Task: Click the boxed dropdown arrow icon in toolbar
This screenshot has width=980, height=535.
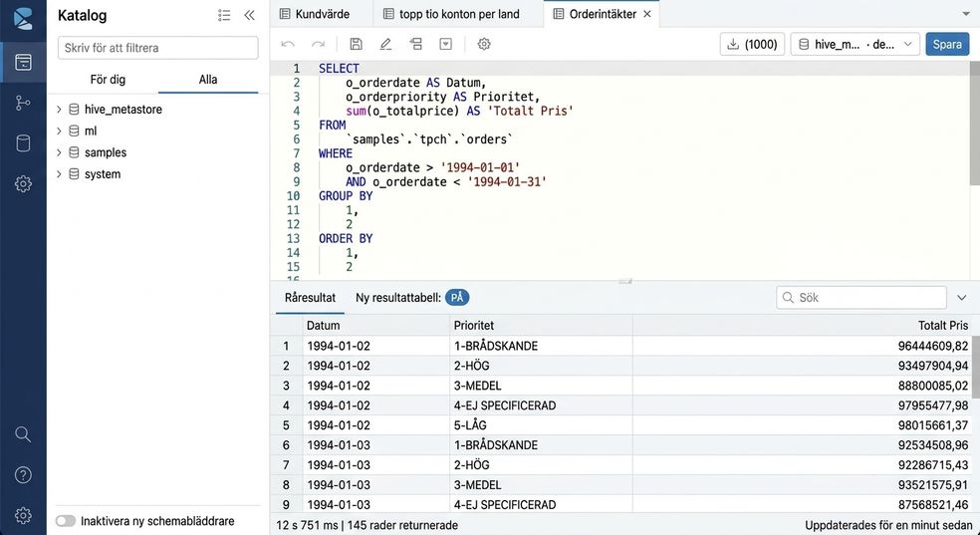Action: (x=445, y=44)
